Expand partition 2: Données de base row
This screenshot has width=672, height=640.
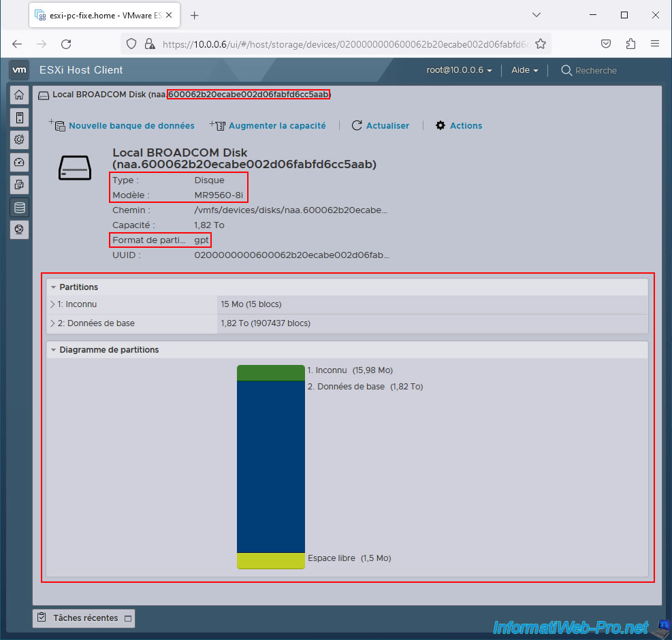52,323
